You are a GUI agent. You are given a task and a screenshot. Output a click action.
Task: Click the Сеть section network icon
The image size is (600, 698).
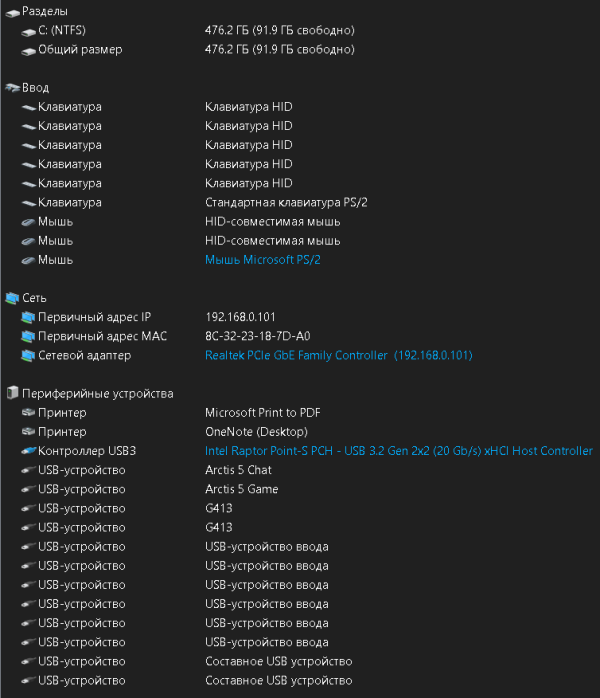12,298
